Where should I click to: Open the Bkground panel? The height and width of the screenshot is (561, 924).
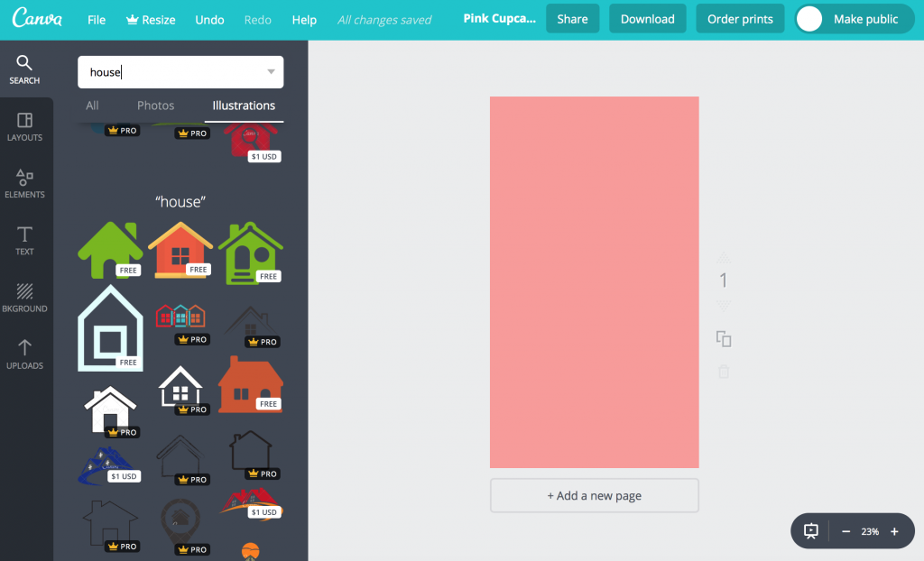coord(24,297)
